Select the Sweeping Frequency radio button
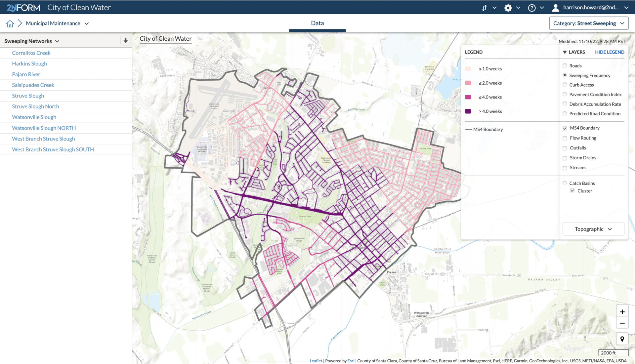635x364 pixels. (x=564, y=75)
